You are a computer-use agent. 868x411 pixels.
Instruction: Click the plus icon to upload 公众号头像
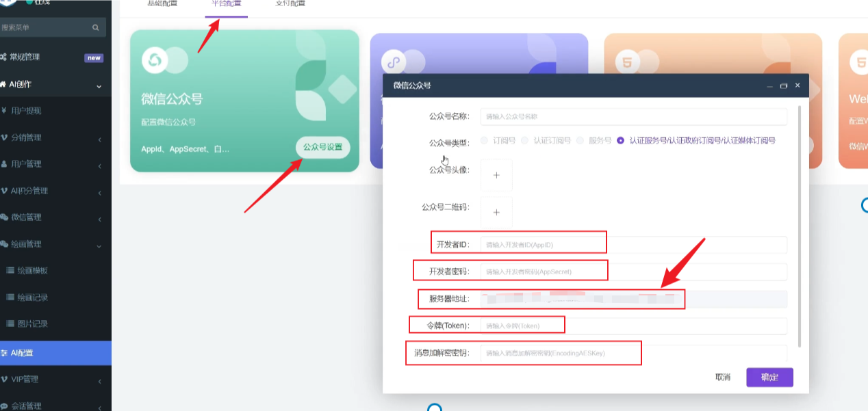pyautogui.click(x=496, y=175)
